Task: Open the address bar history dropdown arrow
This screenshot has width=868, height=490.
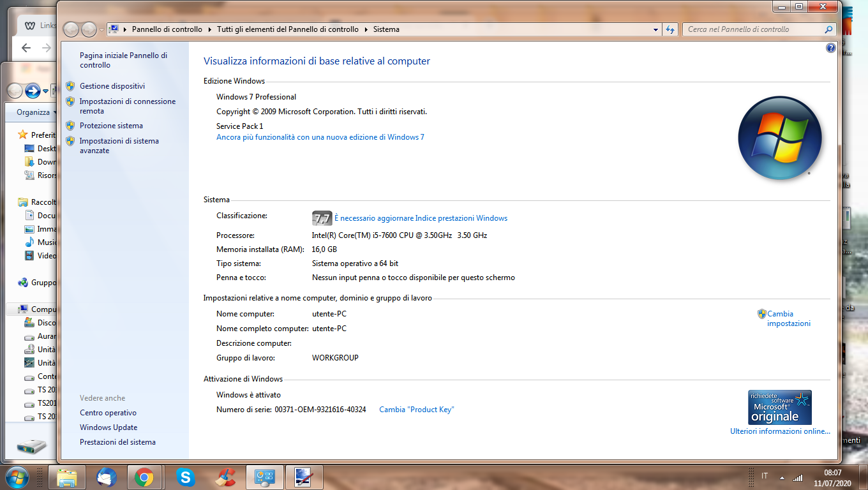Action: pos(656,29)
